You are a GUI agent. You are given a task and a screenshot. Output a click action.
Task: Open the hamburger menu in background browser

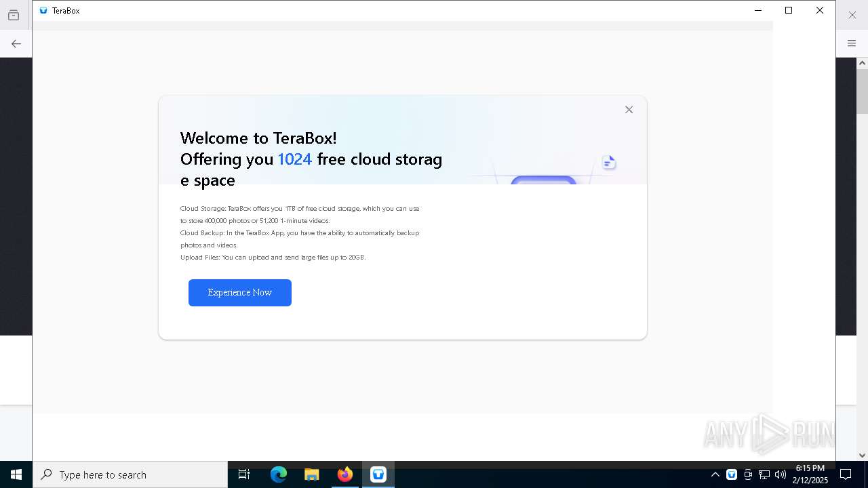pos(852,43)
